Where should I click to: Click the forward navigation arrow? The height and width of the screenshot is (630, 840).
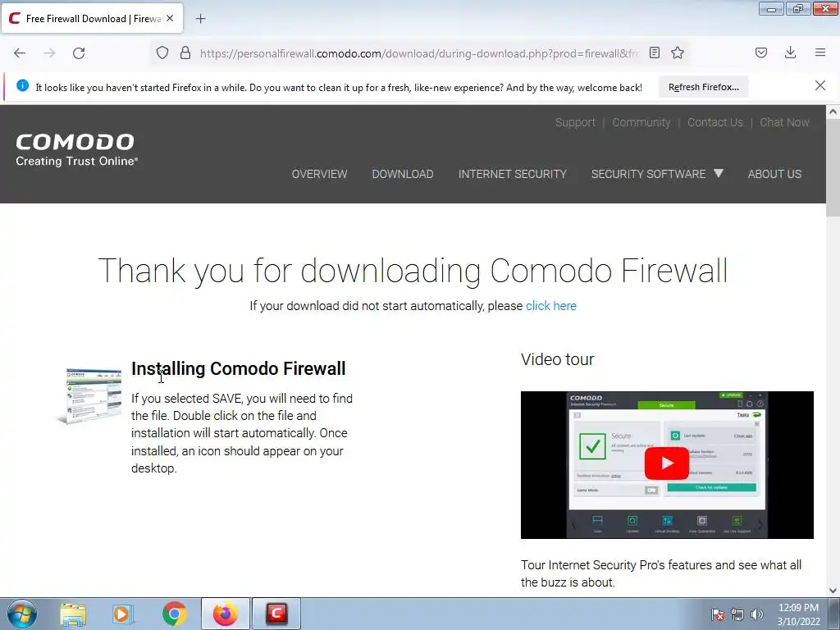pos(49,53)
